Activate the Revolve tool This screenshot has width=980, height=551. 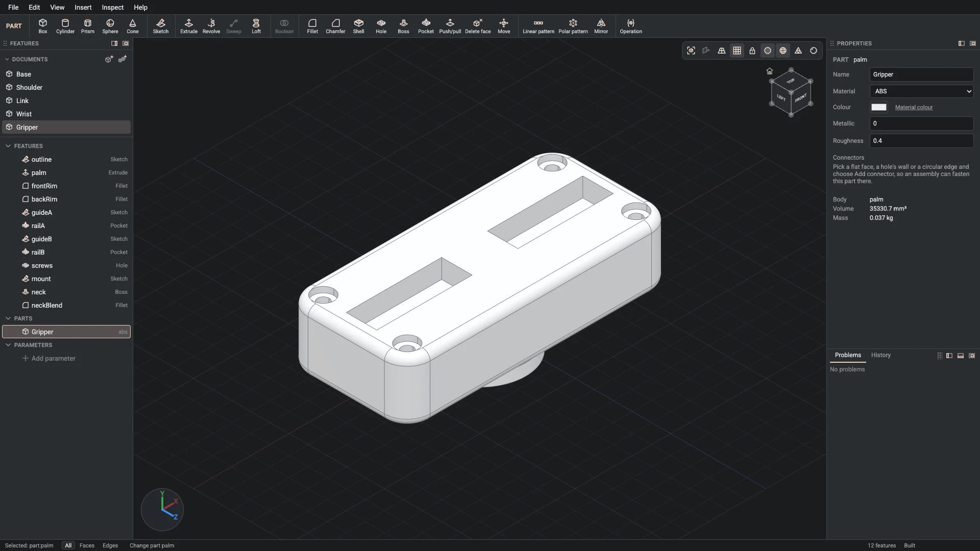[211, 26]
